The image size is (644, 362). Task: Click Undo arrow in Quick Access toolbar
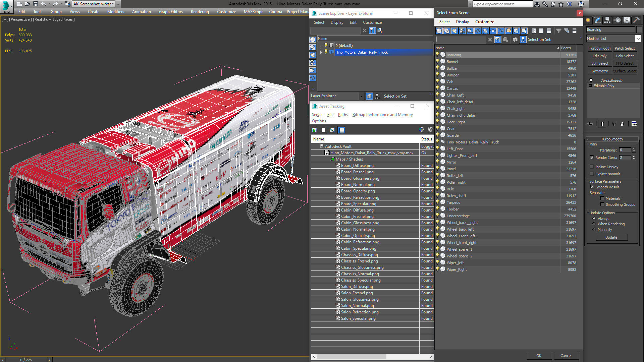point(43,4)
